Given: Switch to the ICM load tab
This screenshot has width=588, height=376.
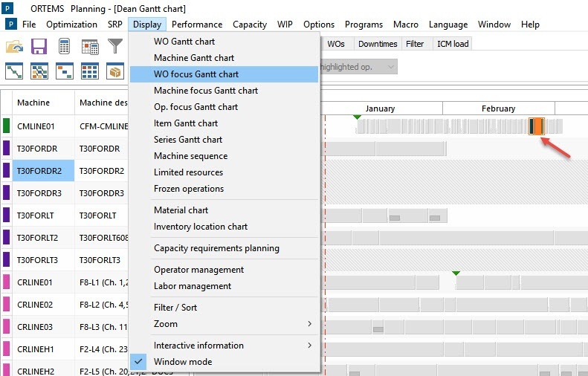Looking at the screenshot, I should [x=453, y=44].
